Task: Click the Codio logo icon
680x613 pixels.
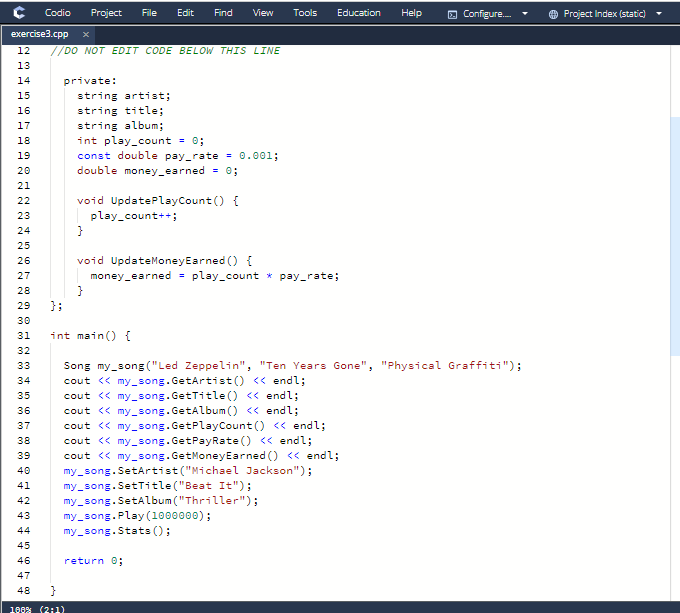Action: click(x=19, y=13)
